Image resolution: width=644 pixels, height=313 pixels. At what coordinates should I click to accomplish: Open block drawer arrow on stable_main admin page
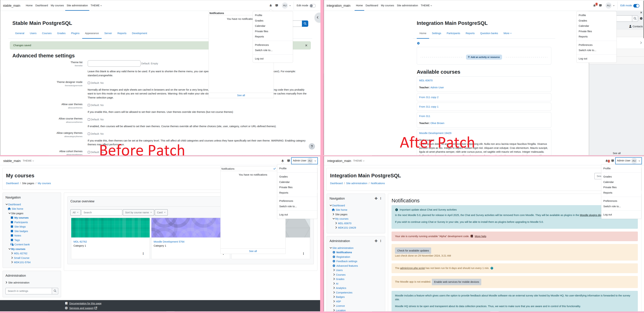(x=318, y=18)
